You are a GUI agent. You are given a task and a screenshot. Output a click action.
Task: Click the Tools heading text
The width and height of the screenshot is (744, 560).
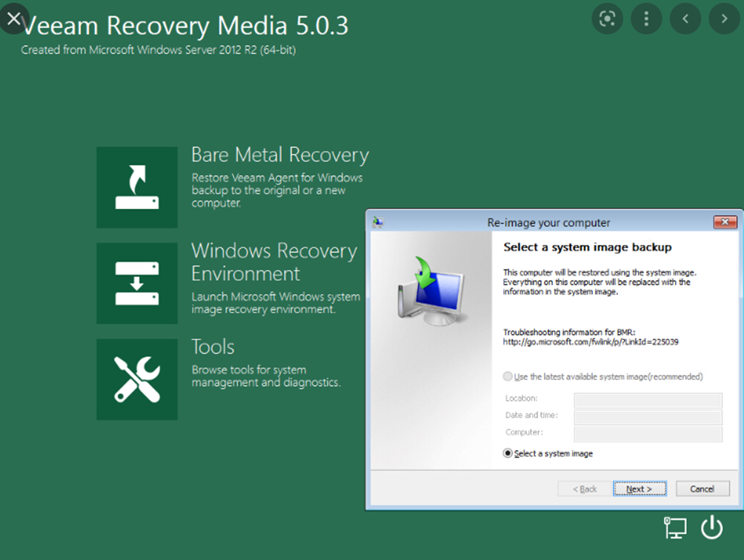click(x=213, y=347)
